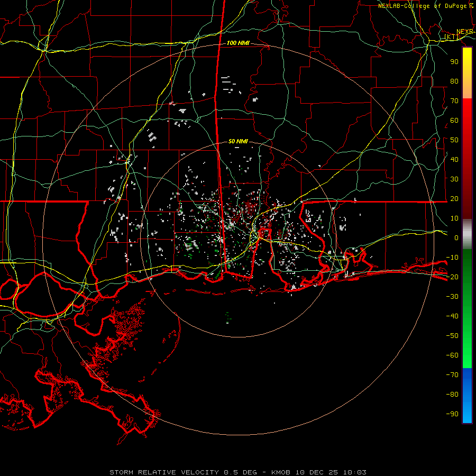The width and height of the screenshot is (476, 476).
Task: Click the "KMOB 10 DEC 25 10:03" timestamp text
Action: pos(319,472)
